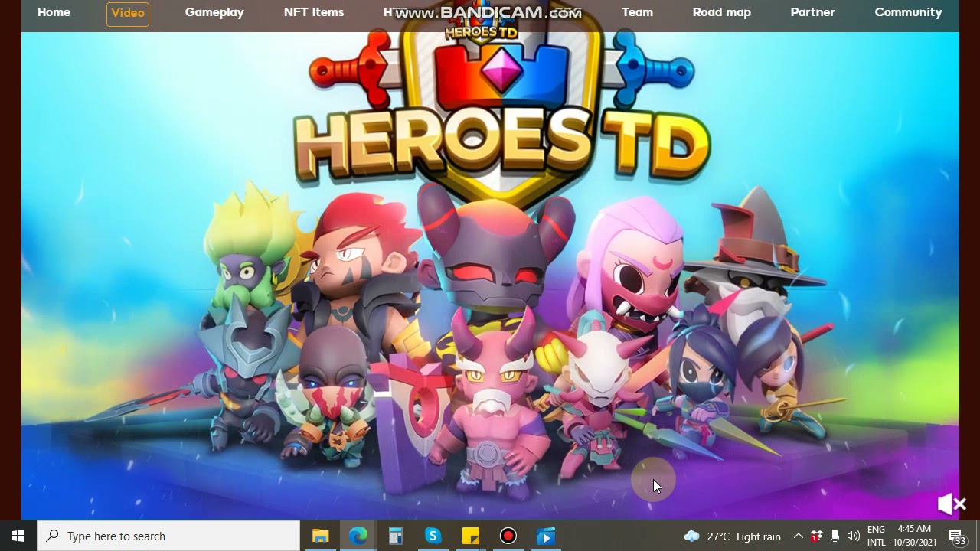Open microphone tray icon

pyautogui.click(x=835, y=536)
